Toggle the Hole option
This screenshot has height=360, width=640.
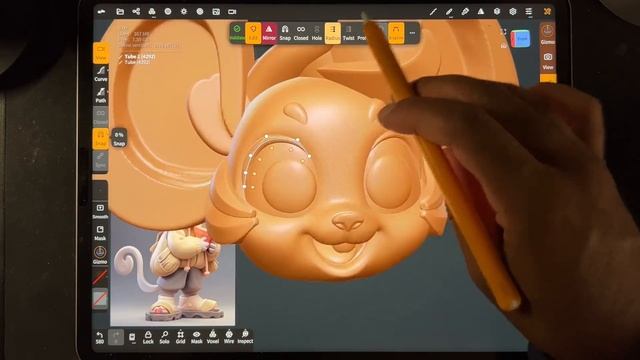(317, 33)
